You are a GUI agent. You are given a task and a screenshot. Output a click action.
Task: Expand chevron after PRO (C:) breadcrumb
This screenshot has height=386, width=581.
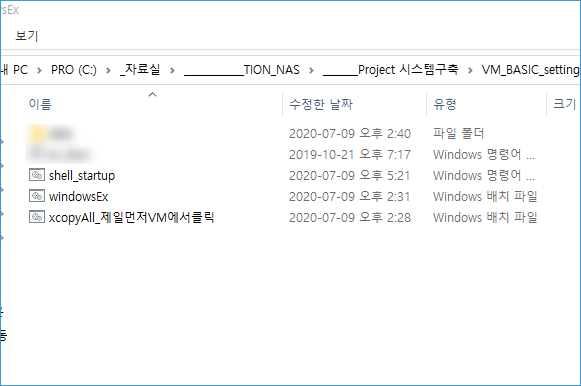pyautogui.click(x=108, y=70)
